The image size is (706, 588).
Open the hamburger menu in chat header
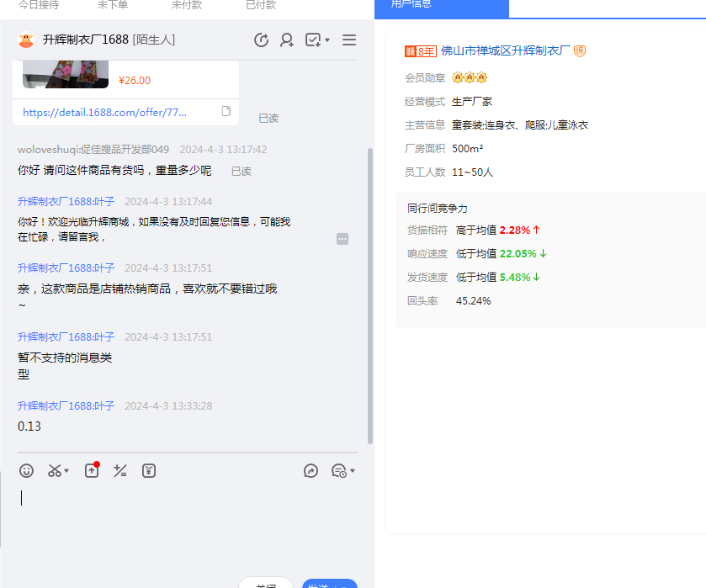(349, 40)
